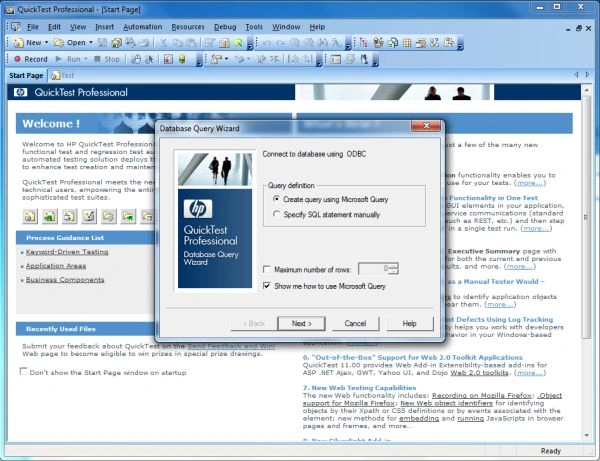Click the New test toolbar icon

[x=18, y=42]
